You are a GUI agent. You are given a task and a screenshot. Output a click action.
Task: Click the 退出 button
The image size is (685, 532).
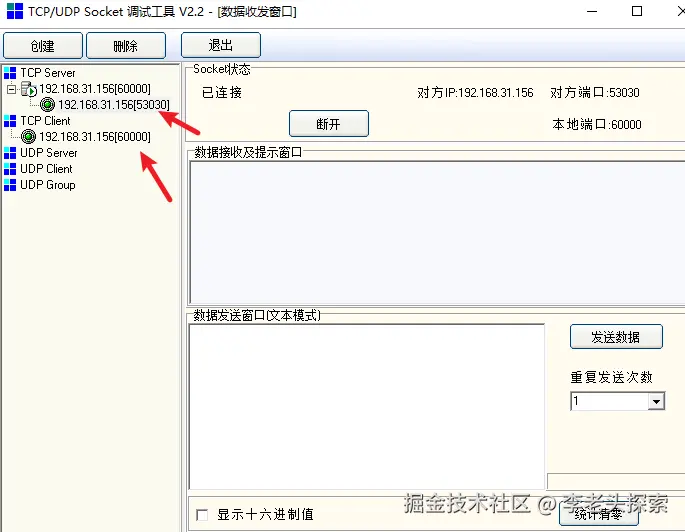(221, 45)
